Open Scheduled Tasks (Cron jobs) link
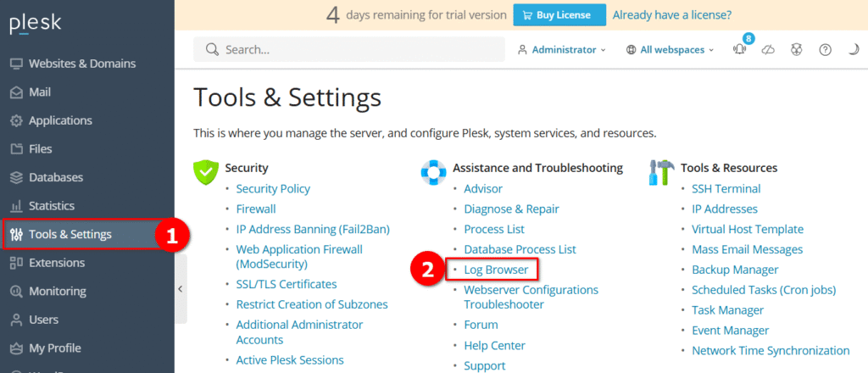Image resolution: width=868 pixels, height=373 pixels. (x=764, y=290)
